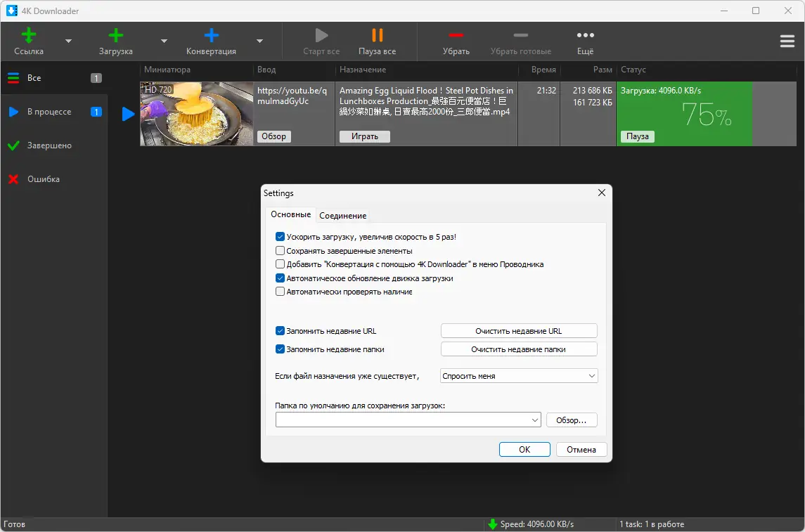Viewport: 805px width, 532px height.
Task: Open the hamburger menu icon
Action: pos(787,41)
